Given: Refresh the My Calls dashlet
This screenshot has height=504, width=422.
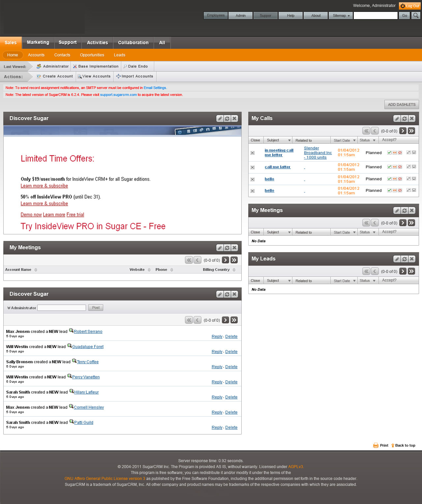Looking at the screenshot, I should pyautogui.click(x=404, y=119).
